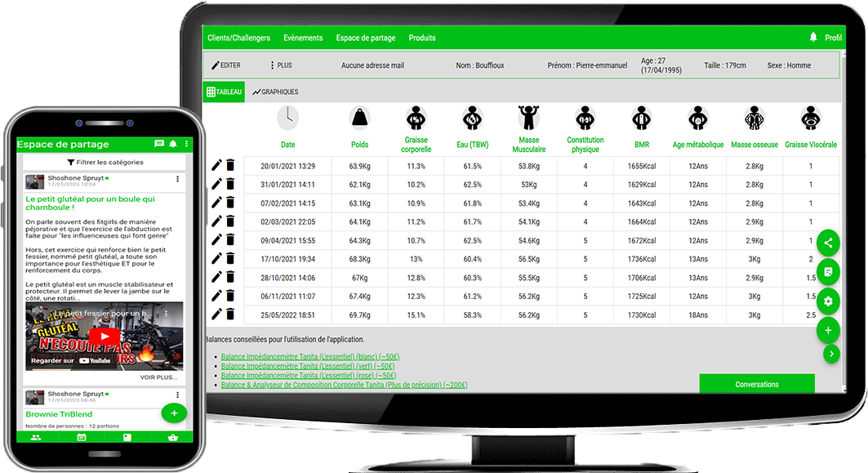This screenshot has width=868, height=473.
Task: Delete the 20/01/2021 13:29 row
Action: tap(230, 165)
